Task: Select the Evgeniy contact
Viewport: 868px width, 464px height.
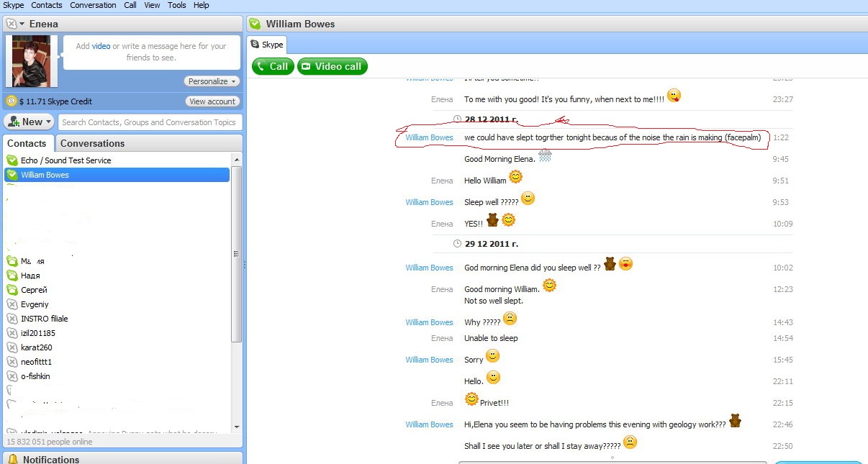Action: click(117, 304)
